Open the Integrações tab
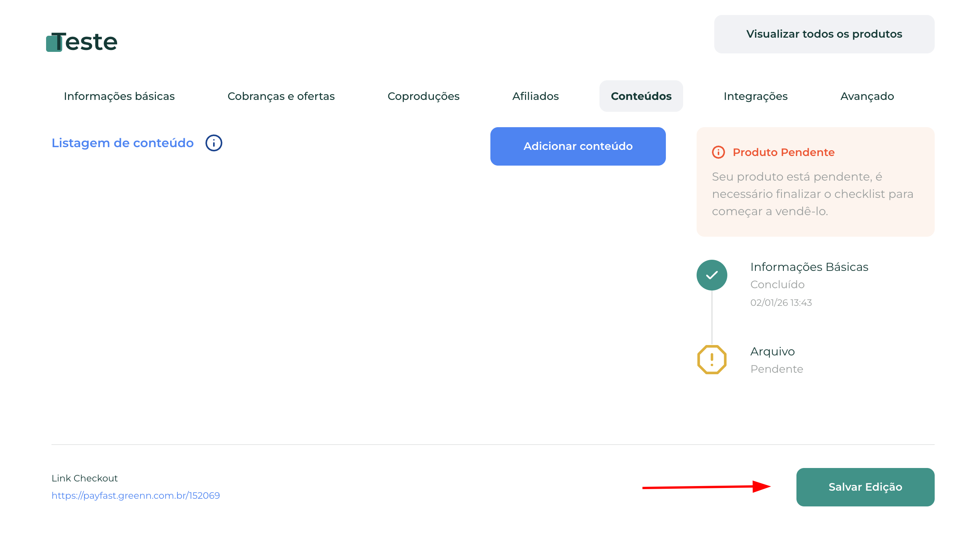 coord(755,96)
